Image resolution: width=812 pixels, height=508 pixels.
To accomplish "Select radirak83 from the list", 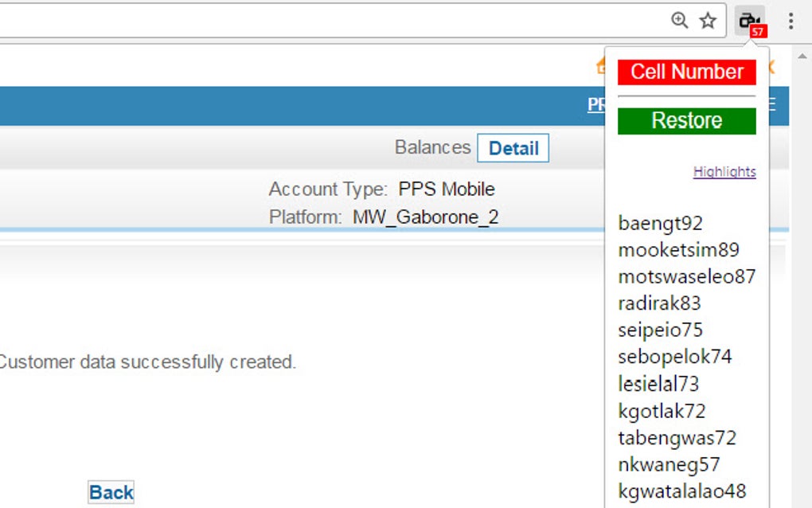I will pyautogui.click(x=659, y=303).
